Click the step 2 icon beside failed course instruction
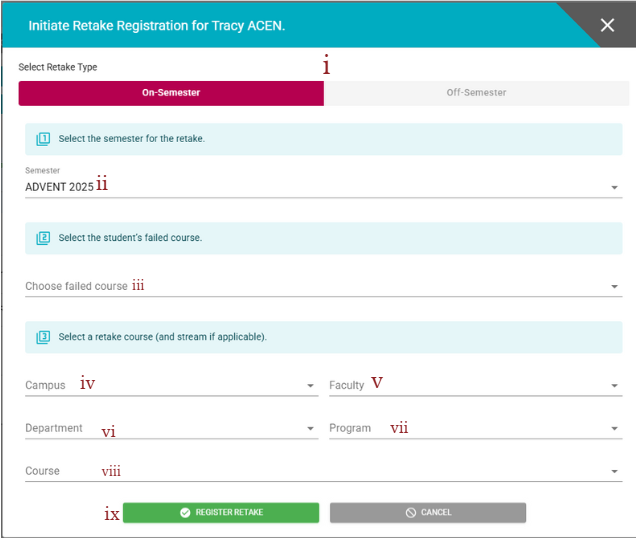The width and height of the screenshot is (636, 538). [x=43, y=238]
